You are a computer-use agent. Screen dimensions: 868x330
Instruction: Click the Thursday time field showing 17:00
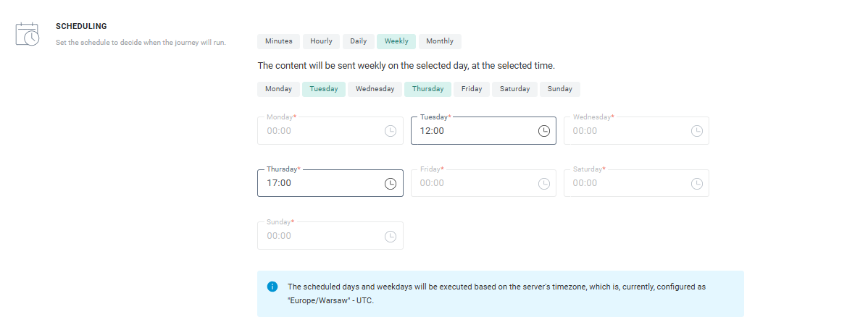point(319,183)
